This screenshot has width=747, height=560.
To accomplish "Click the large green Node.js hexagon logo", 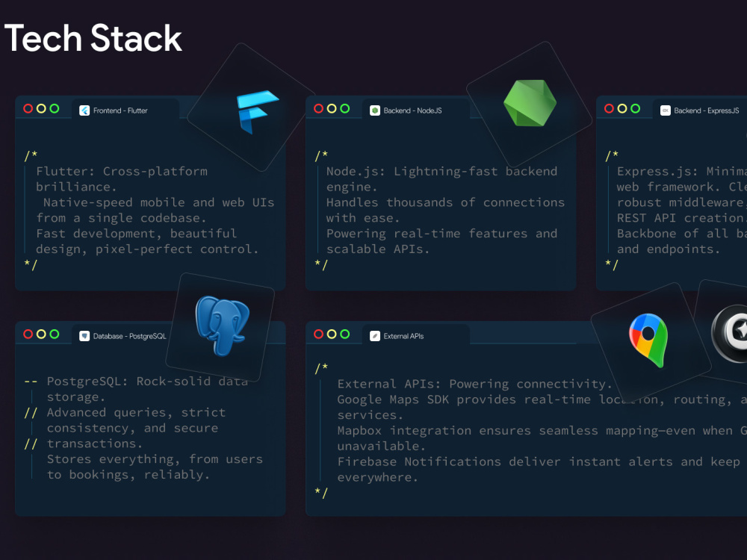I will (x=530, y=103).
